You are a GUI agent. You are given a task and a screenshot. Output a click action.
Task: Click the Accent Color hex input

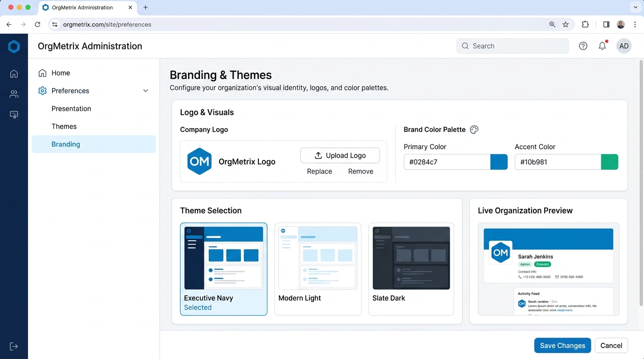558,162
